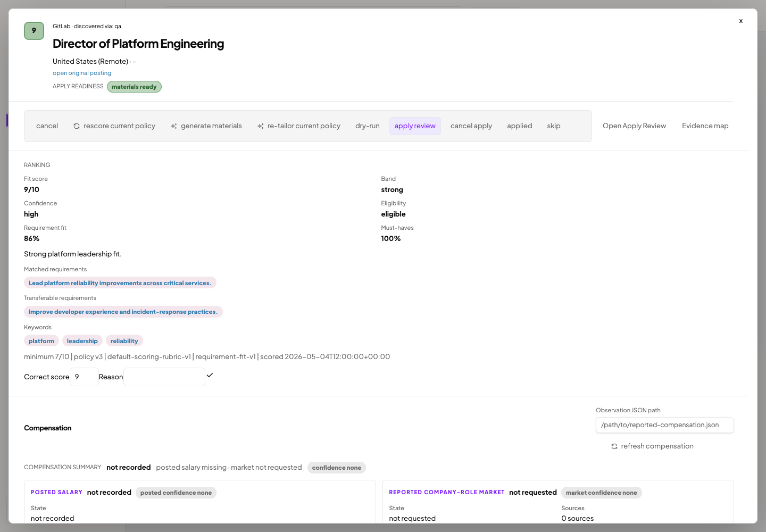The width and height of the screenshot is (766, 532).
Task: Focus the Correct score field
Action: [84, 377]
